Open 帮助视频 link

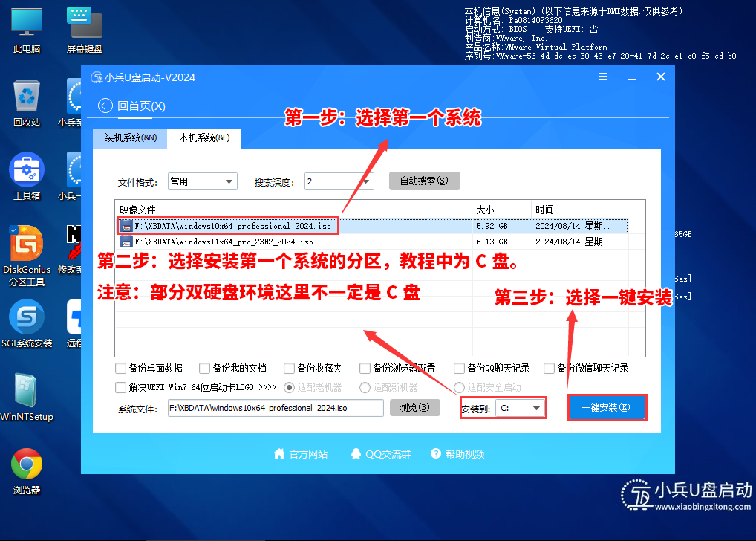[x=465, y=454]
